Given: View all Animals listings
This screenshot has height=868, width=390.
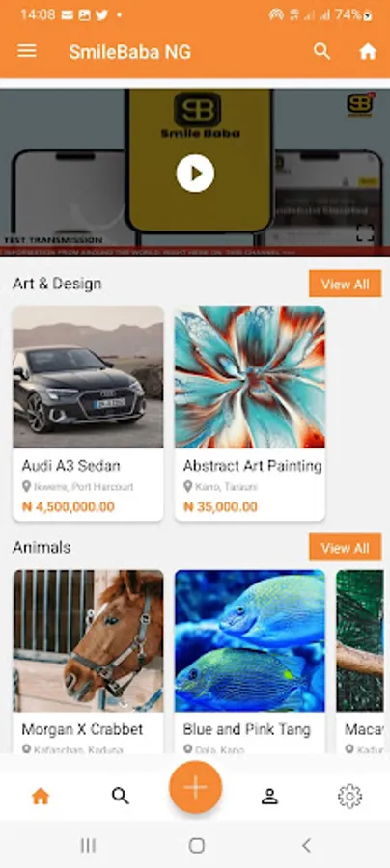Looking at the screenshot, I should click(346, 547).
